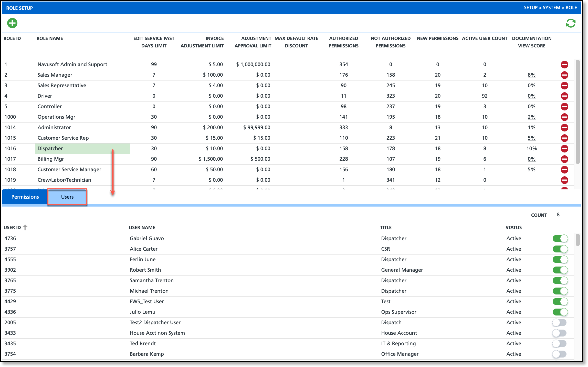This screenshot has width=588, height=367.
Task: Click the green refresh icon
Action: (x=571, y=23)
